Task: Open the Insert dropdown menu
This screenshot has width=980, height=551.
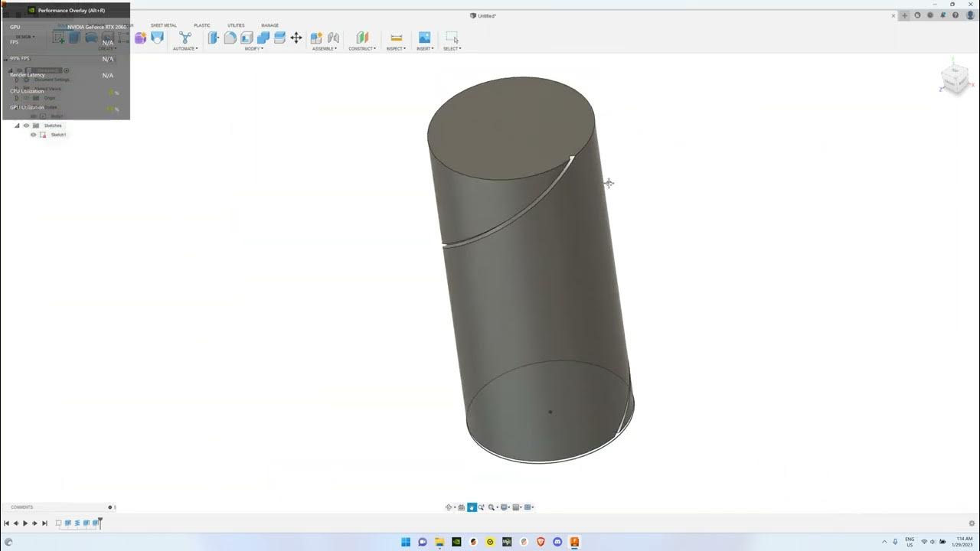Action: coord(425,49)
